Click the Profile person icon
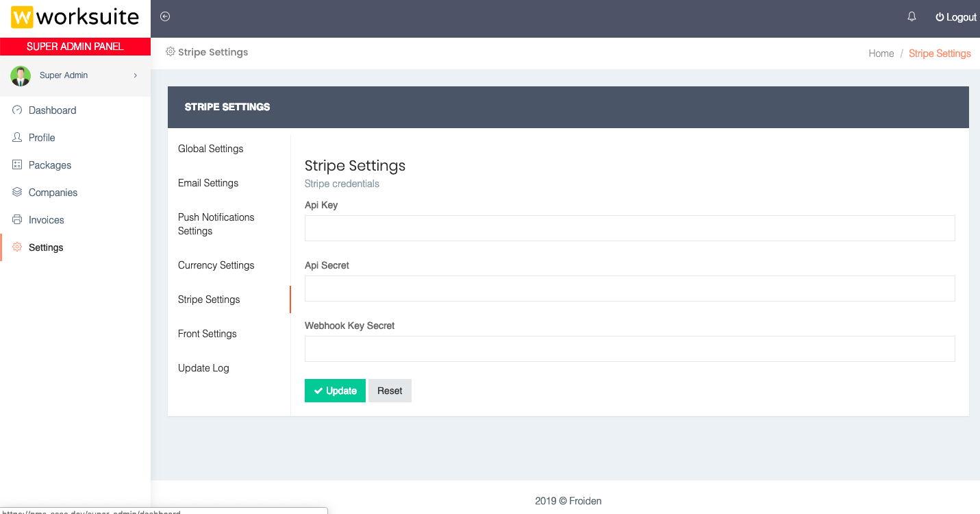Screen dimensions: 980x514 pyautogui.click(x=17, y=137)
